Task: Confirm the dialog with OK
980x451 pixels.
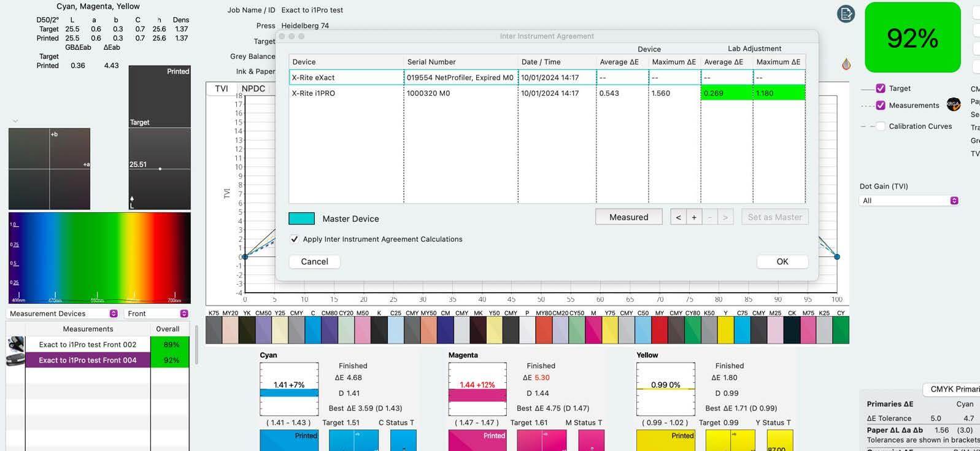Action: coord(782,261)
